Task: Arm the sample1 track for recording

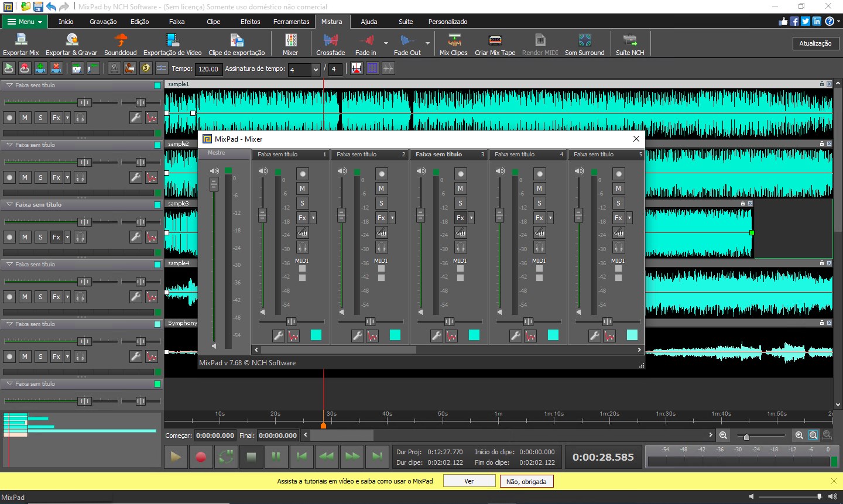Action: click(x=9, y=118)
